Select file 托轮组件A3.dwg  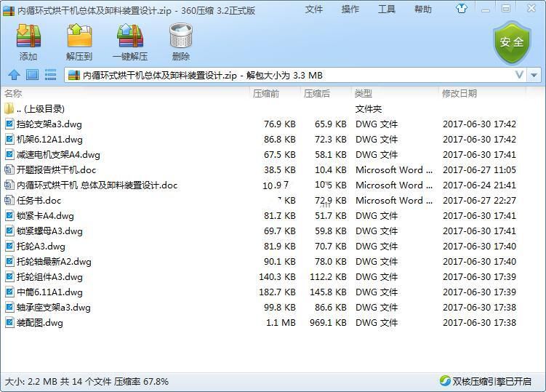[49, 277]
